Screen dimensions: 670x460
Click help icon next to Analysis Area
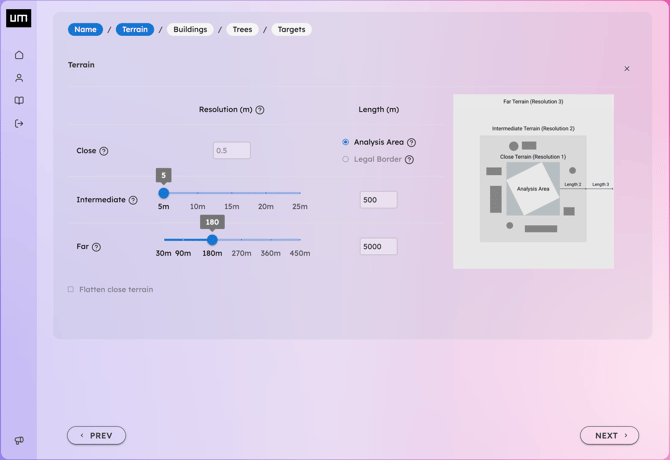pos(411,142)
